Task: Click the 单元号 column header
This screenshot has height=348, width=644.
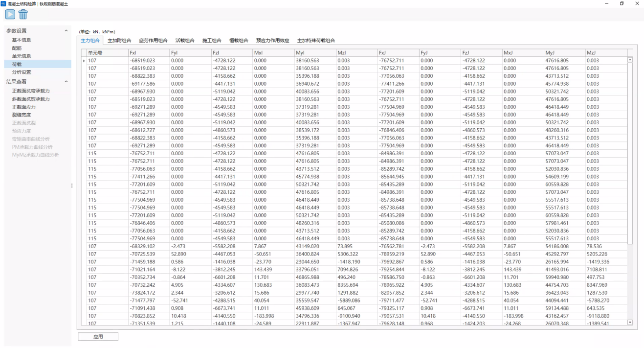Action: [107, 52]
